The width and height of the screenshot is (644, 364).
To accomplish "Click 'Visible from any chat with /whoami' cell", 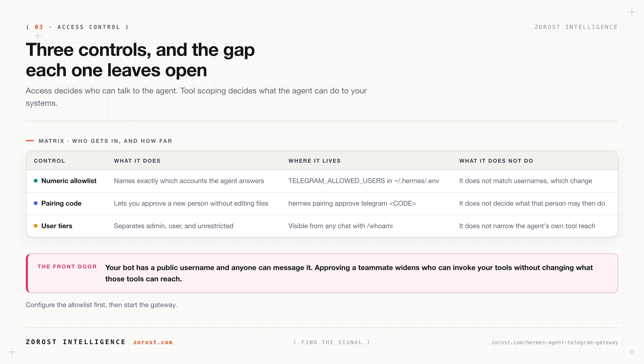I will tap(341, 226).
